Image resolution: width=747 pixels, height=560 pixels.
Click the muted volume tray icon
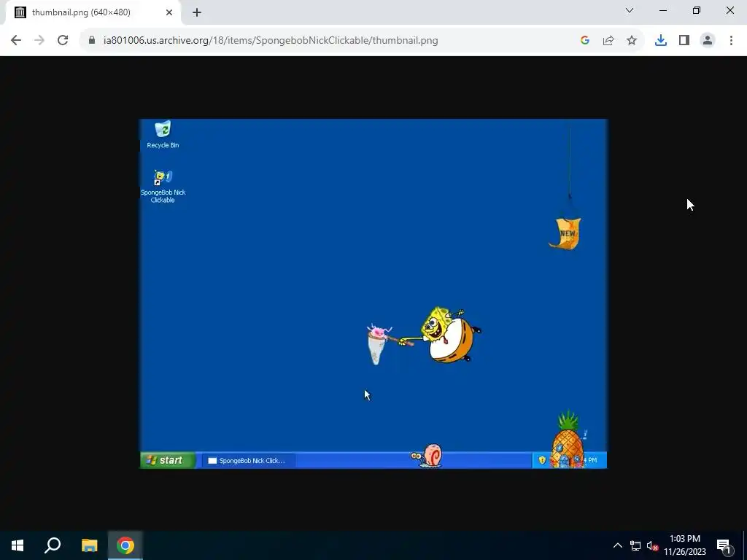(x=653, y=545)
